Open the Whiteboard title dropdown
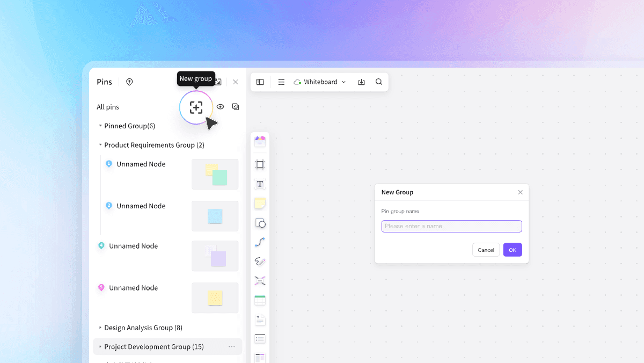This screenshot has height=363, width=644. (x=320, y=82)
